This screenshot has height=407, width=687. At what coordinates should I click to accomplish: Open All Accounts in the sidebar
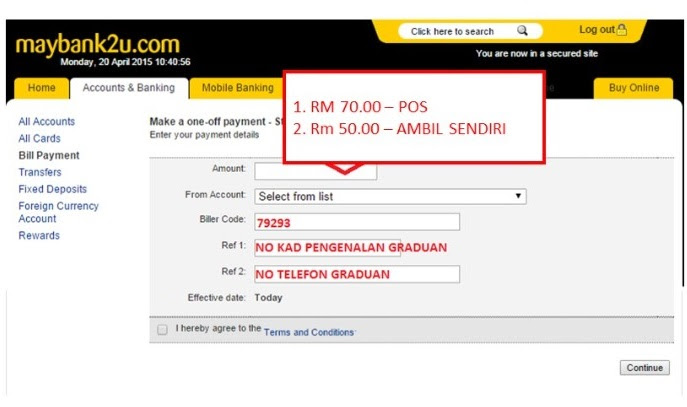[46, 121]
